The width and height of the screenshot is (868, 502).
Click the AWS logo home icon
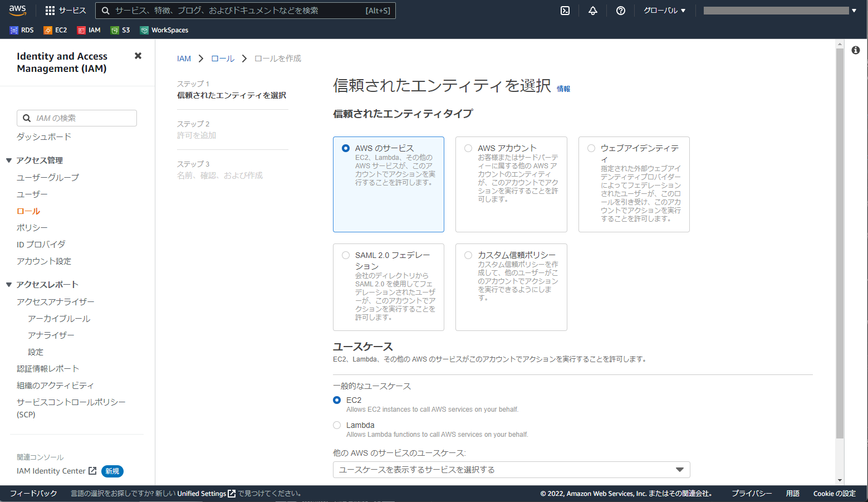17,10
